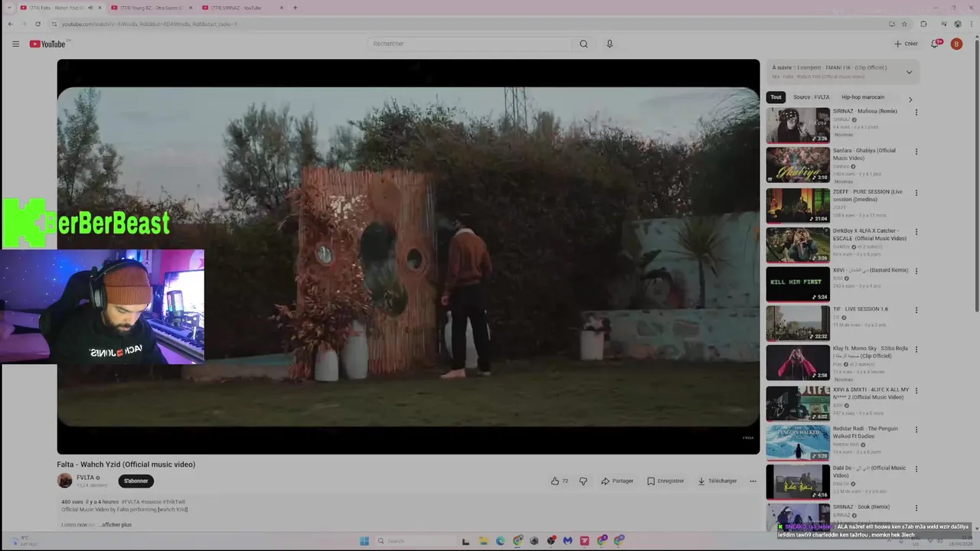Bookmark this page with the star icon

pyautogui.click(x=904, y=24)
